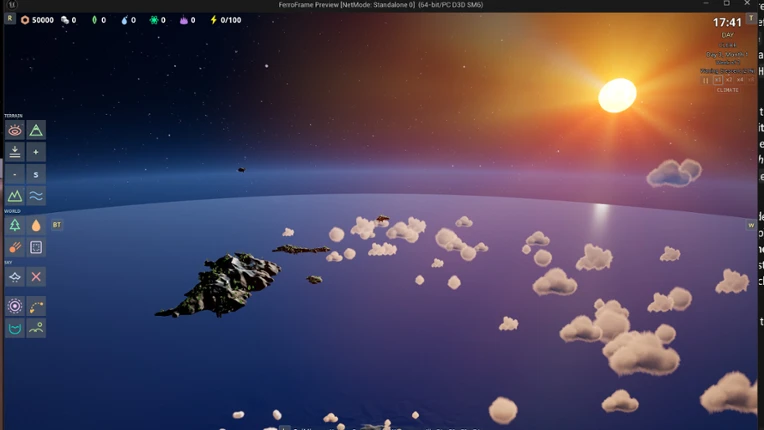764x430 pixels.
Task: Choose the dotted orange arc orbit tool
Action: [36, 306]
